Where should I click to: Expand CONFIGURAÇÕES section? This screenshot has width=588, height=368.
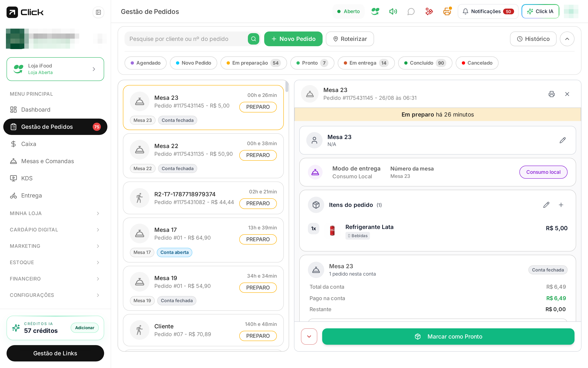(x=55, y=295)
